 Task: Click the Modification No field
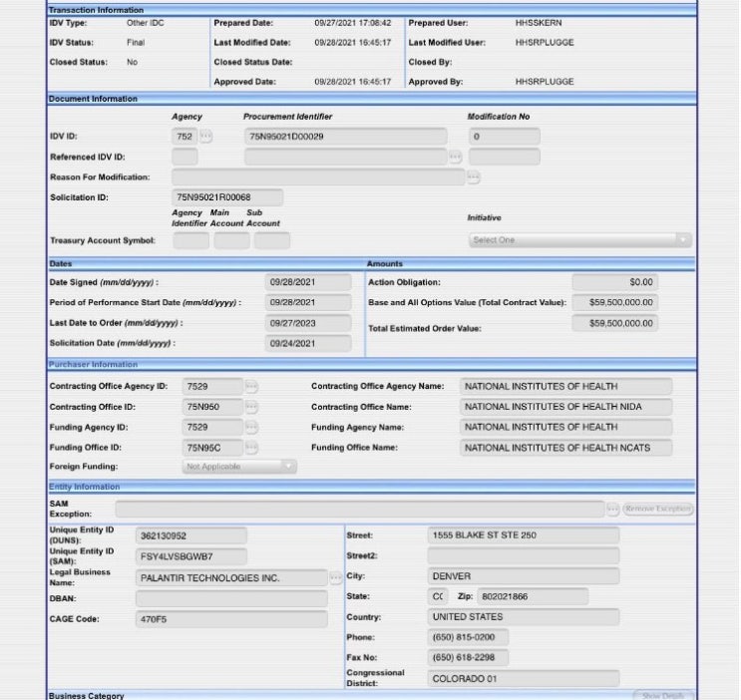click(505, 137)
